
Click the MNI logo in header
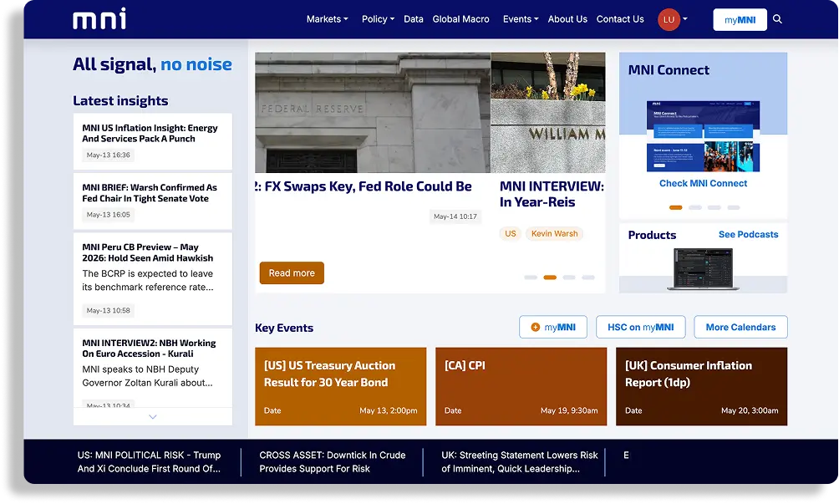click(x=99, y=18)
